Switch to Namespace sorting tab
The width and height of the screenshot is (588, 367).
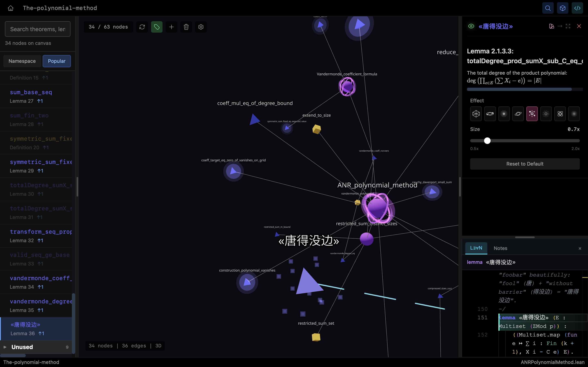22,61
